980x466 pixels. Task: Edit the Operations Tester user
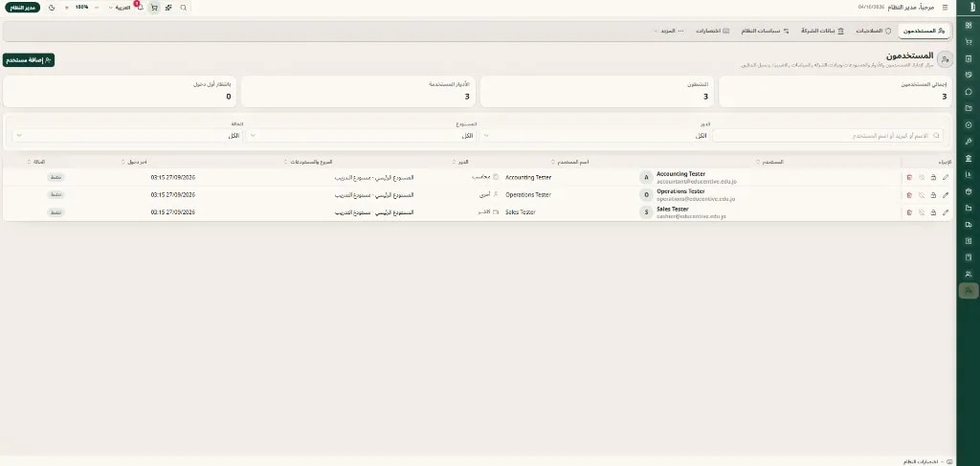click(x=945, y=195)
